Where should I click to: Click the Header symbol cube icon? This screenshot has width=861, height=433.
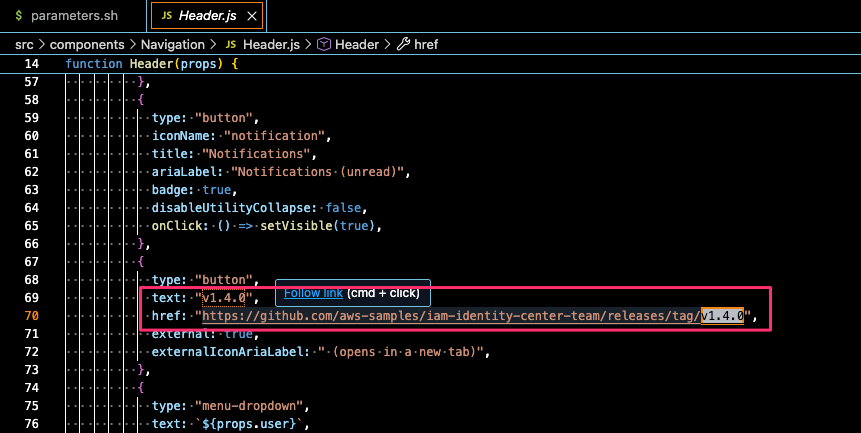[323, 45]
